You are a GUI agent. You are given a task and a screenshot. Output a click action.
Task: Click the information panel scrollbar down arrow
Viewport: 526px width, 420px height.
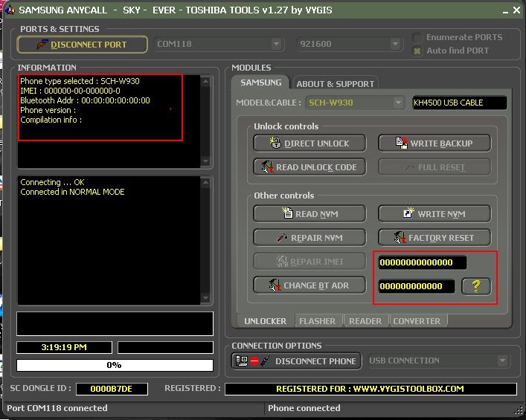(x=205, y=161)
